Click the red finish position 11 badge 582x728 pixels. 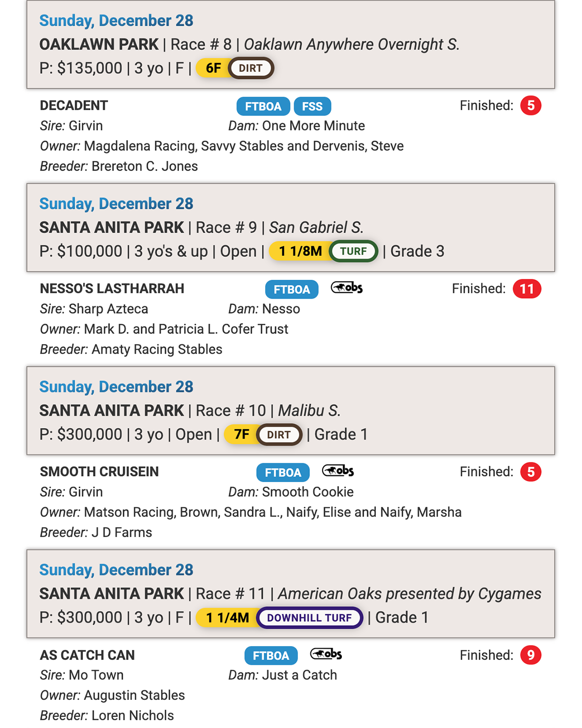coord(527,289)
